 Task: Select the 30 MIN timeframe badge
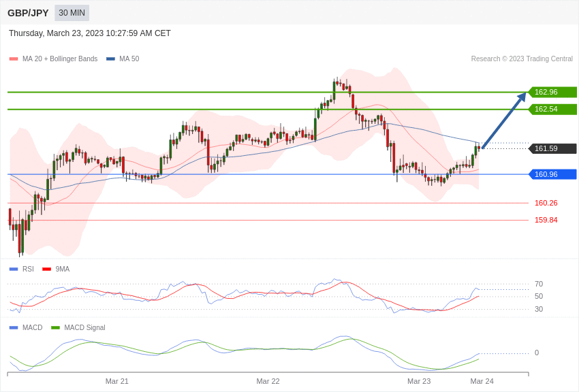coord(72,13)
